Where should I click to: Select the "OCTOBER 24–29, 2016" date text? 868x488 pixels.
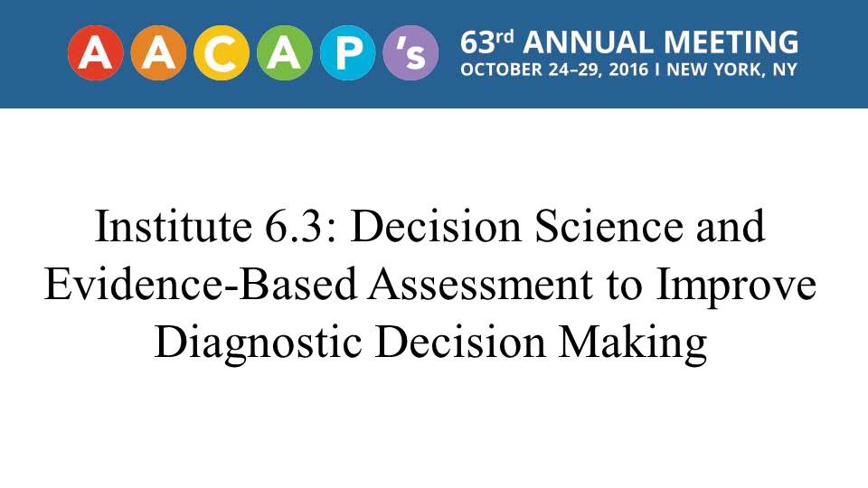pyautogui.click(x=553, y=70)
